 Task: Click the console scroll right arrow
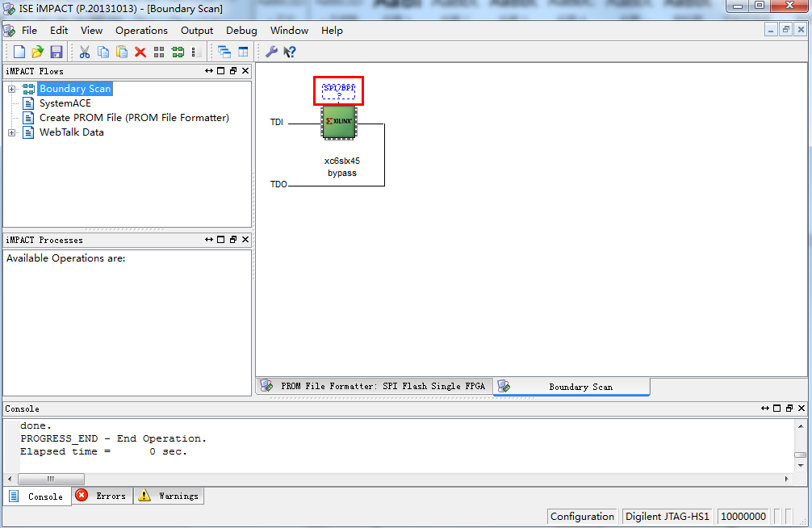[787, 479]
